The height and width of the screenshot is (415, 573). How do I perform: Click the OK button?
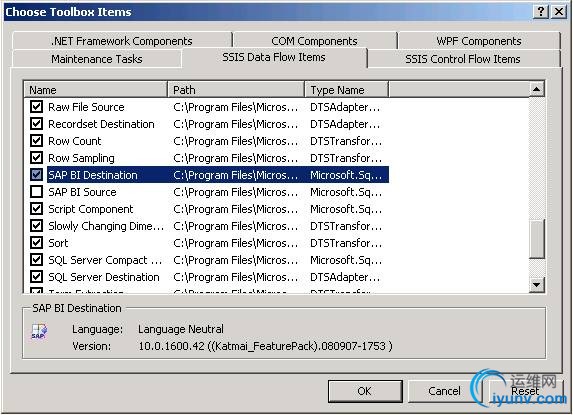click(365, 391)
